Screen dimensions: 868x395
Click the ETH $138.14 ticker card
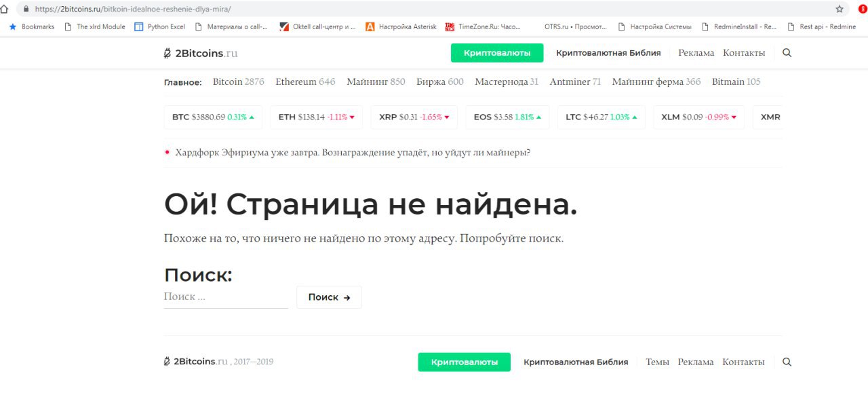[x=317, y=117]
